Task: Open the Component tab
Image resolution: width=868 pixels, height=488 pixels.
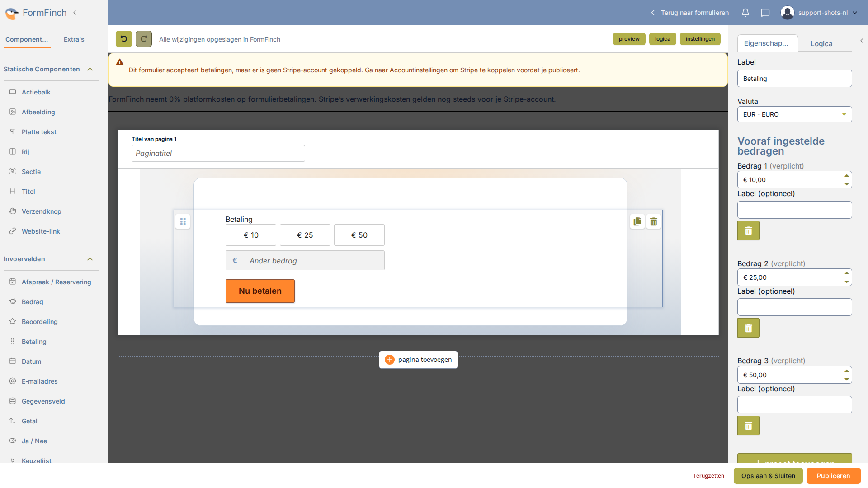Action: [27, 39]
